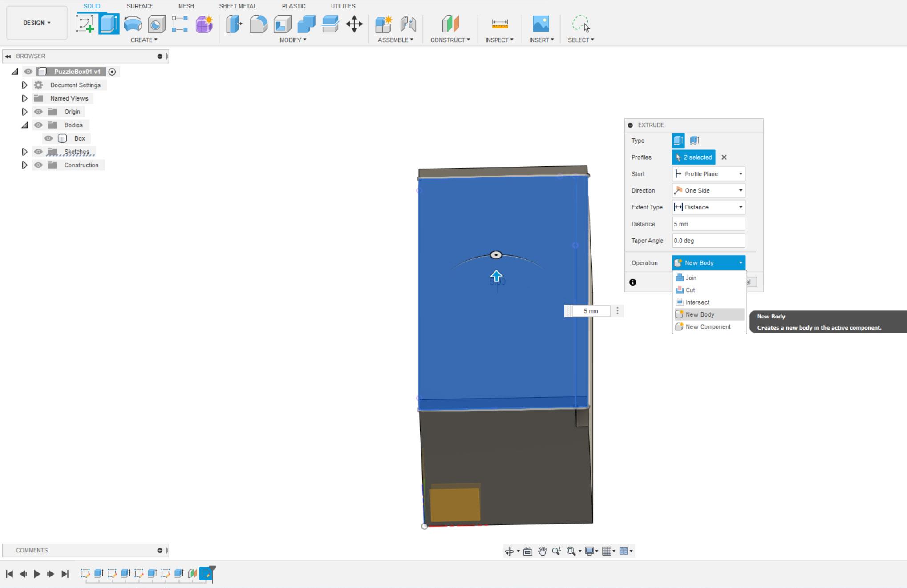The image size is (907, 588).
Task: Select the Create Sketch tool icon
Action: pos(85,24)
